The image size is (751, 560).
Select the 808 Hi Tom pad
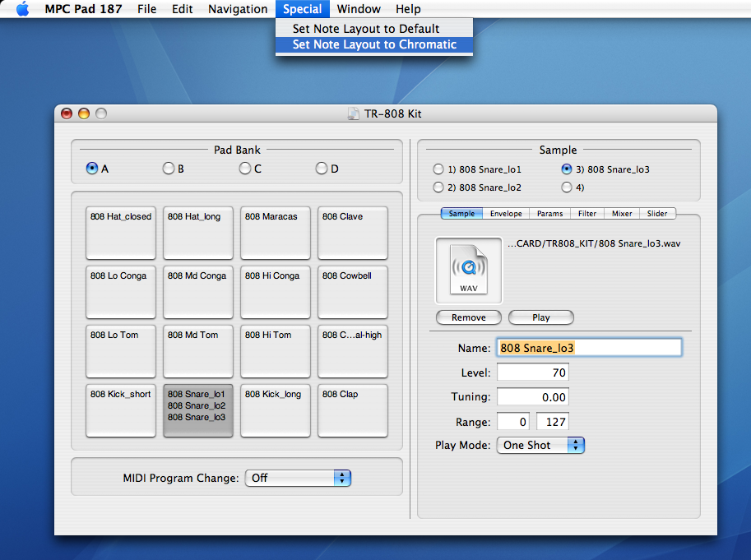pyautogui.click(x=276, y=351)
